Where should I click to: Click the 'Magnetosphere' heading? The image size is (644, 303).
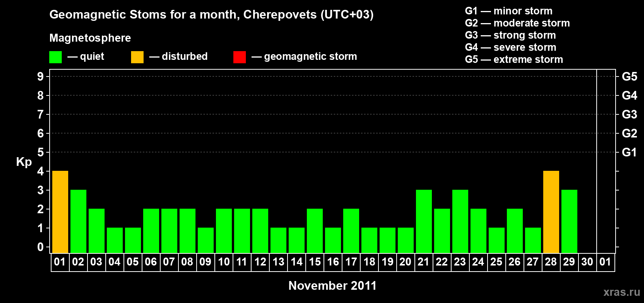(90, 38)
